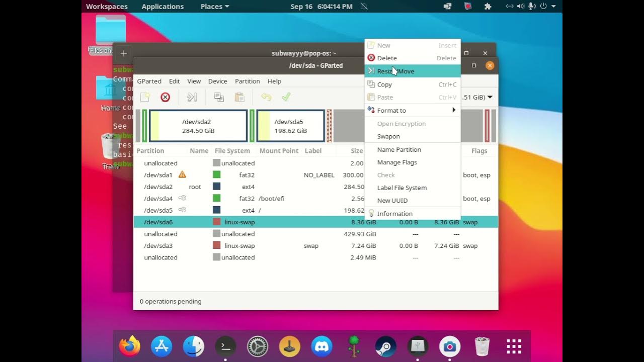Open Discord from the dock
Viewport: 644px width, 362px height.
click(321, 346)
